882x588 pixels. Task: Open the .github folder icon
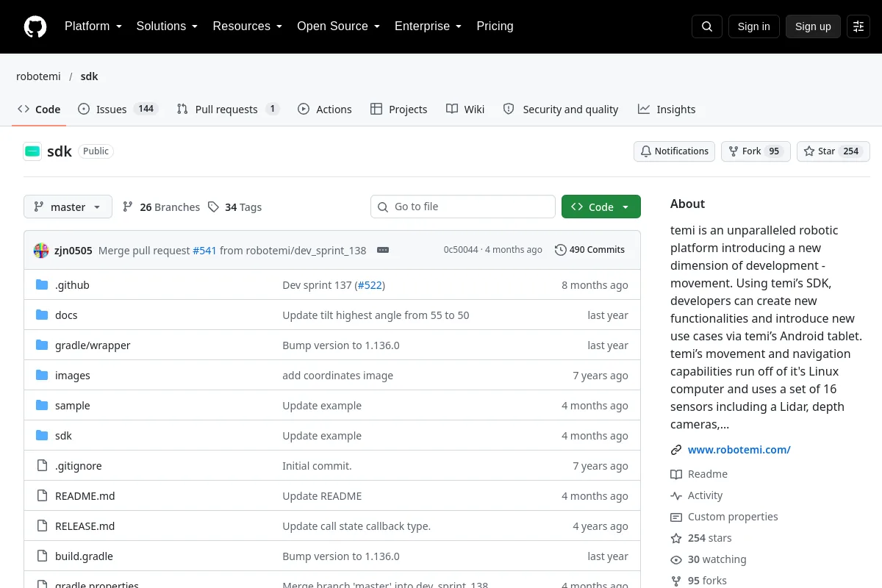tap(42, 285)
